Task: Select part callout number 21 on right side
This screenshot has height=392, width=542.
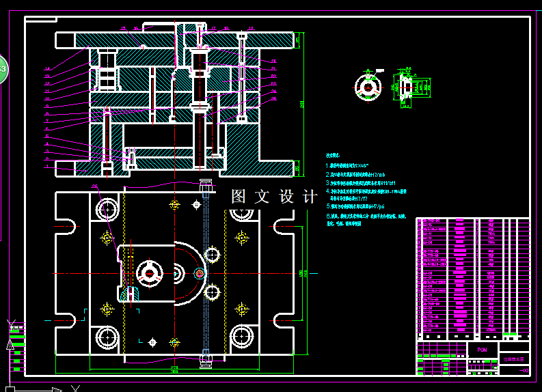Action: [x=273, y=68]
